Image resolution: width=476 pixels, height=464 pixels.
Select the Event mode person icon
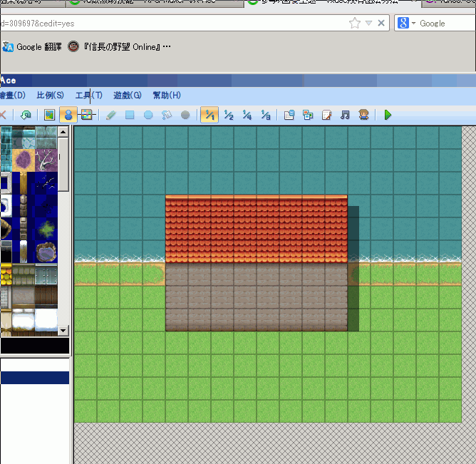coord(68,115)
